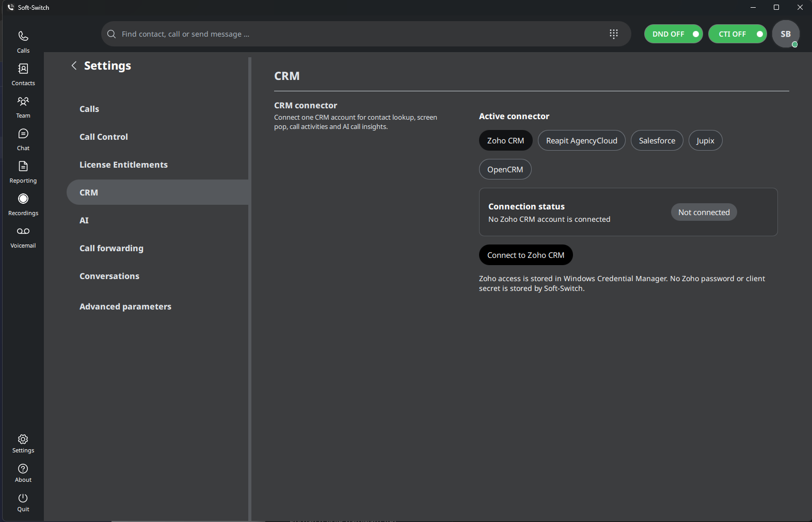Open the Calls settings category
The width and height of the screenshot is (812, 522).
coord(158,109)
